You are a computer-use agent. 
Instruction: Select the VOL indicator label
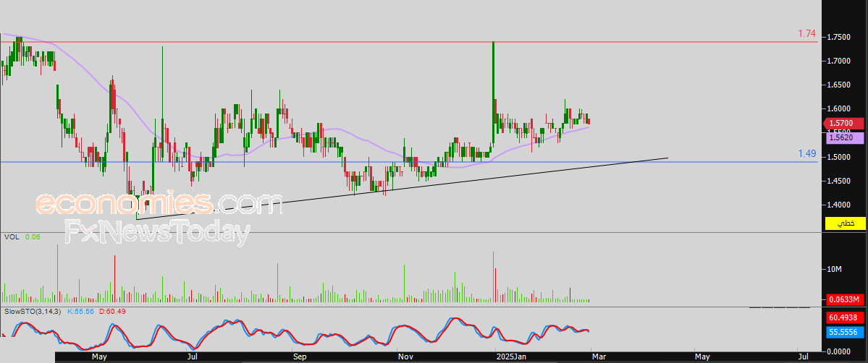(x=11, y=237)
